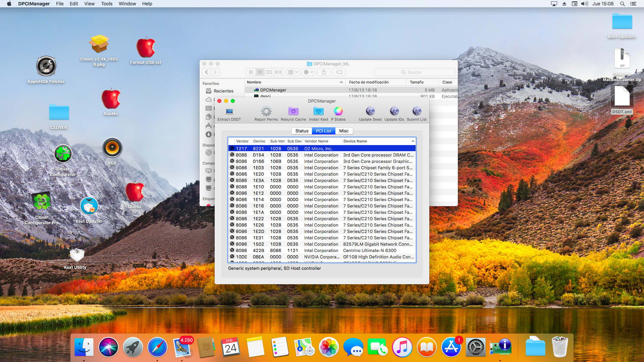
Task: Click the Finder Buscar search field
Action: [415, 72]
